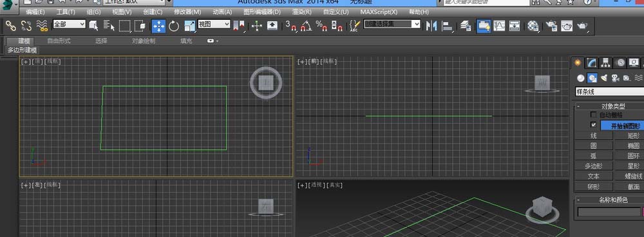Uncheck the 开始新图形 checkbox
644x237 pixels.
coord(593,125)
